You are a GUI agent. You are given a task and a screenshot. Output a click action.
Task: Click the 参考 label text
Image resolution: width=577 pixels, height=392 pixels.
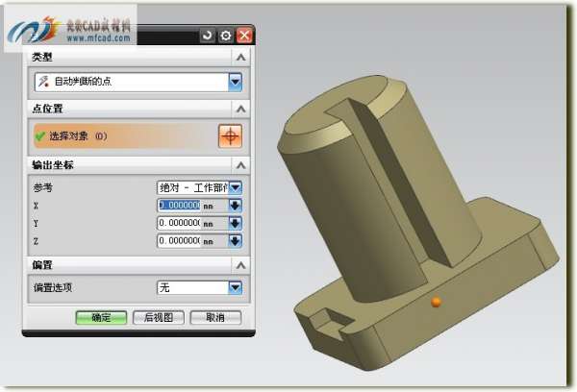point(43,188)
